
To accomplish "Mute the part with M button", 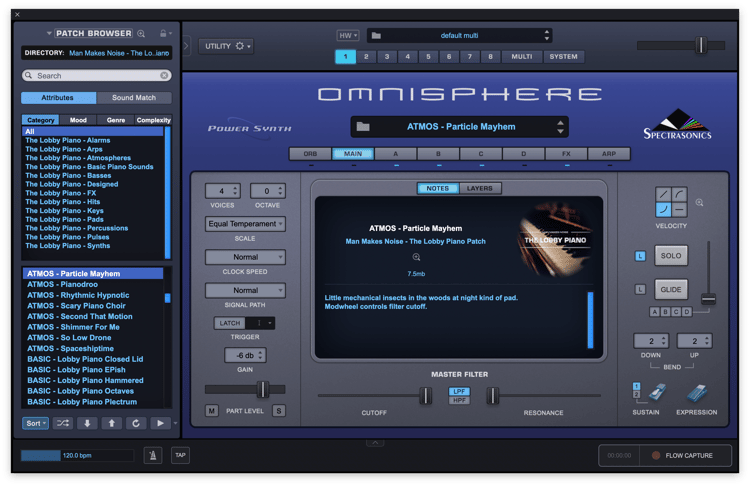I will coord(211,410).
